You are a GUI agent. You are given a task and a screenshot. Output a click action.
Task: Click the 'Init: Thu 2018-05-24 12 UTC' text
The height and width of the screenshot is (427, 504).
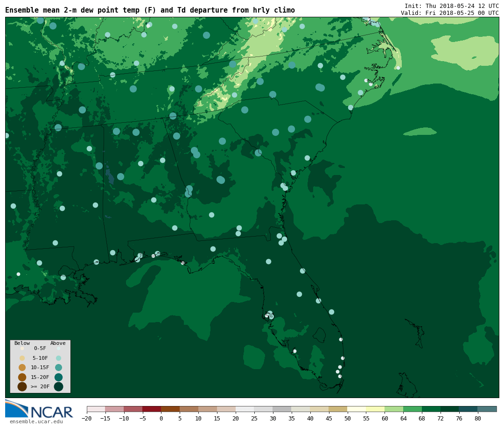click(452, 6)
